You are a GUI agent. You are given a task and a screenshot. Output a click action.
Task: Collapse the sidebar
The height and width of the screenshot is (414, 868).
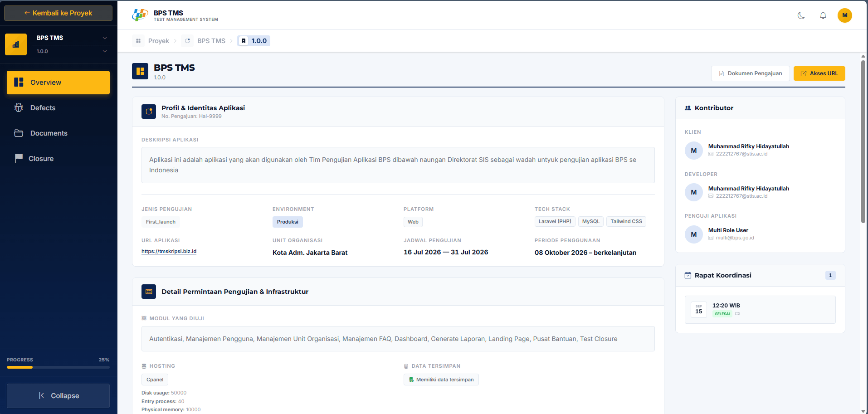pyautogui.click(x=58, y=396)
